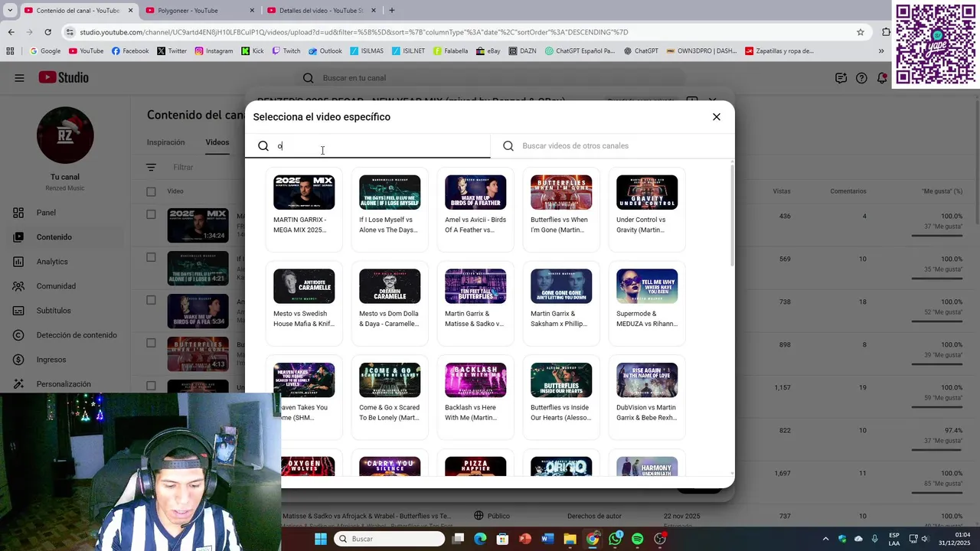Open Detección de contenido in sidebar
The height and width of the screenshot is (551, 980).
point(65,335)
